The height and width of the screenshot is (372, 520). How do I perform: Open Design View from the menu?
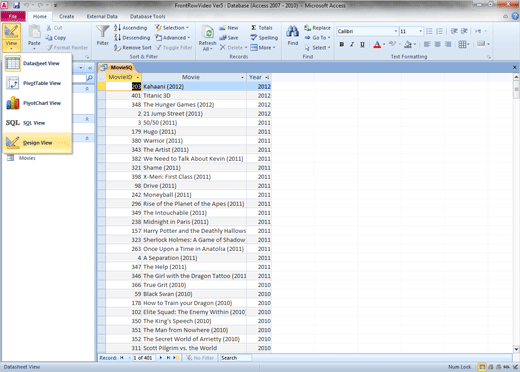[x=37, y=143]
